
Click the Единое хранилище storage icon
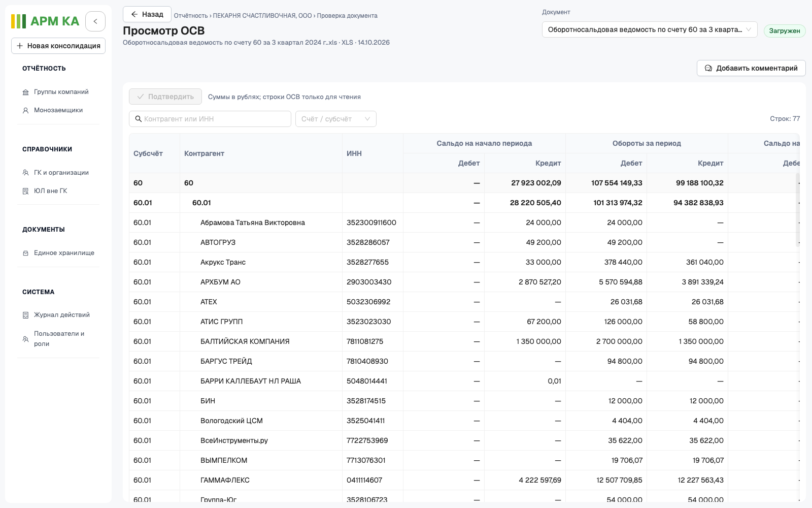25,253
